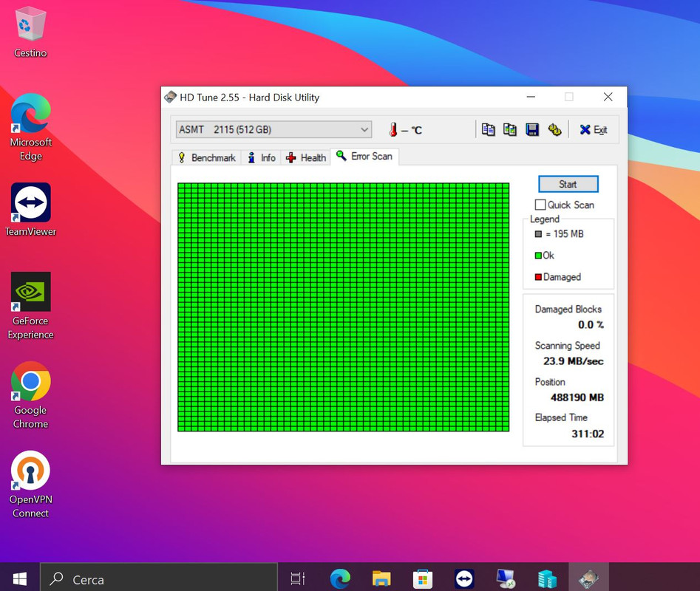Click the green block scan grid

[343, 307]
